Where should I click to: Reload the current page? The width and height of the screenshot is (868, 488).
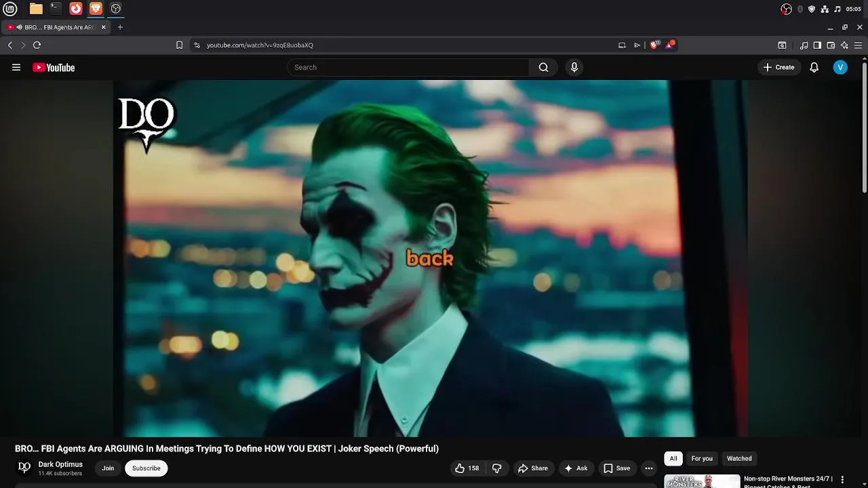click(37, 45)
